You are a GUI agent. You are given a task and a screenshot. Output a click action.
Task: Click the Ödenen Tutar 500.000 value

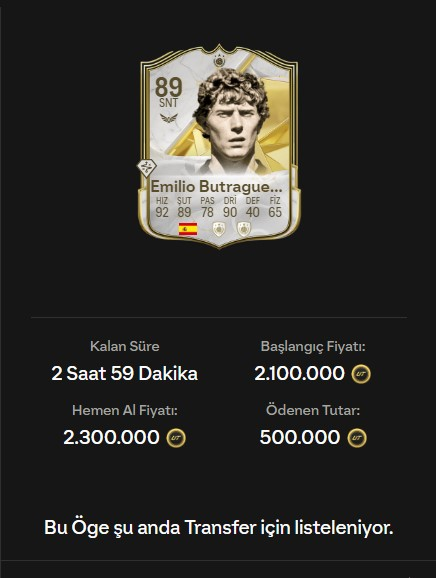(x=300, y=438)
